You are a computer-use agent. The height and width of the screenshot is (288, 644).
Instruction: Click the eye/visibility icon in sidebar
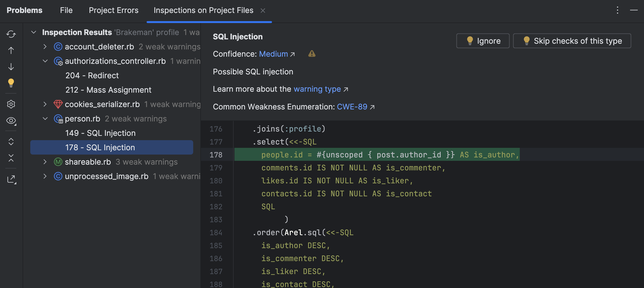(11, 121)
